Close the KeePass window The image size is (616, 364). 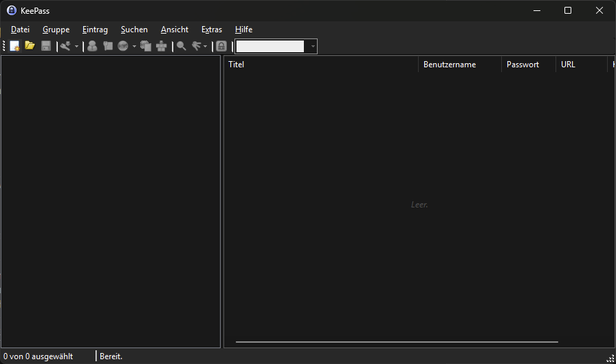pos(599,10)
